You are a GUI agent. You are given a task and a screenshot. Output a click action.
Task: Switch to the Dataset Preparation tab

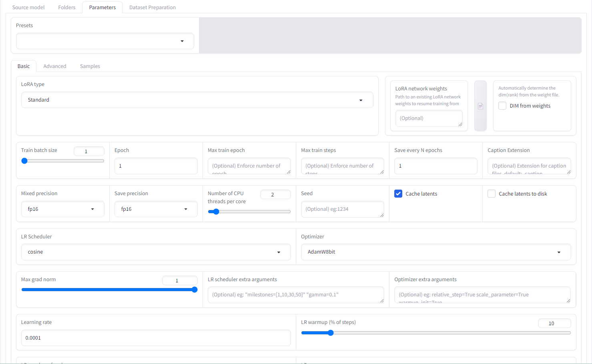pos(153,8)
